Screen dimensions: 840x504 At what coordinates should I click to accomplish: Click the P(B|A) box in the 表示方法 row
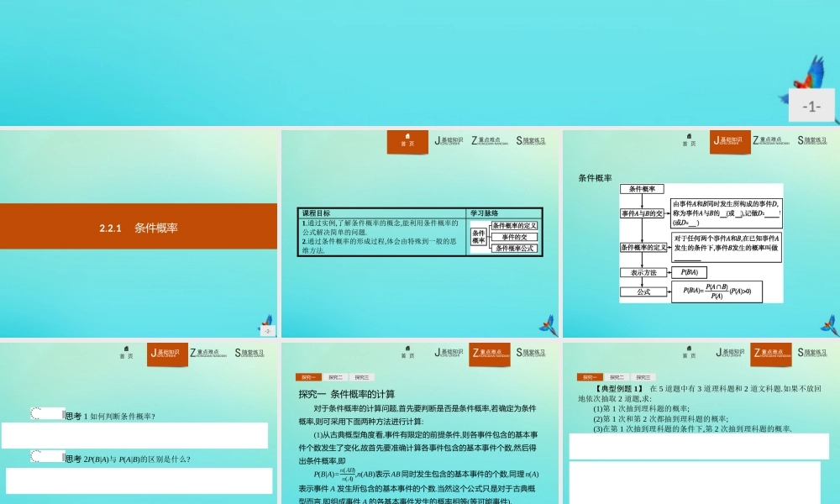pos(689,272)
